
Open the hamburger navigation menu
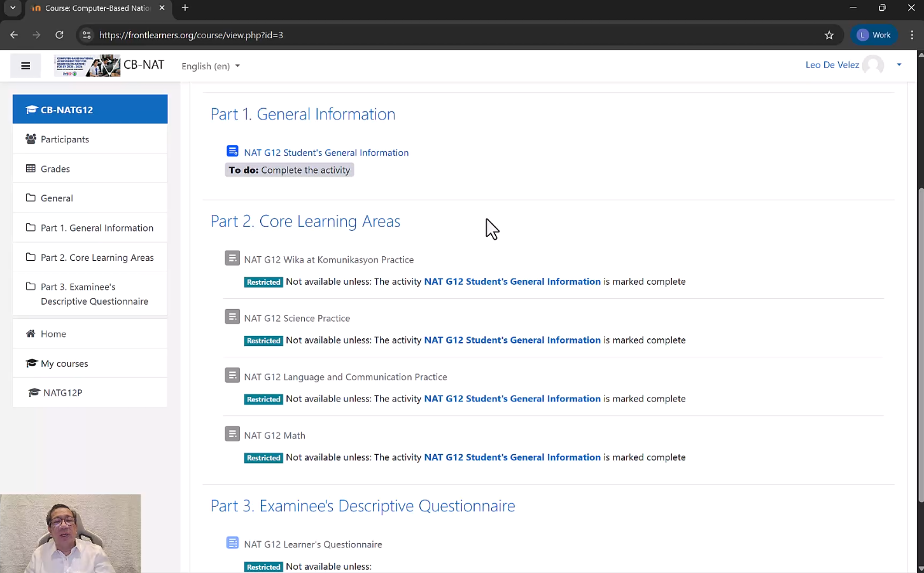pyautogui.click(x=25, y=66)
